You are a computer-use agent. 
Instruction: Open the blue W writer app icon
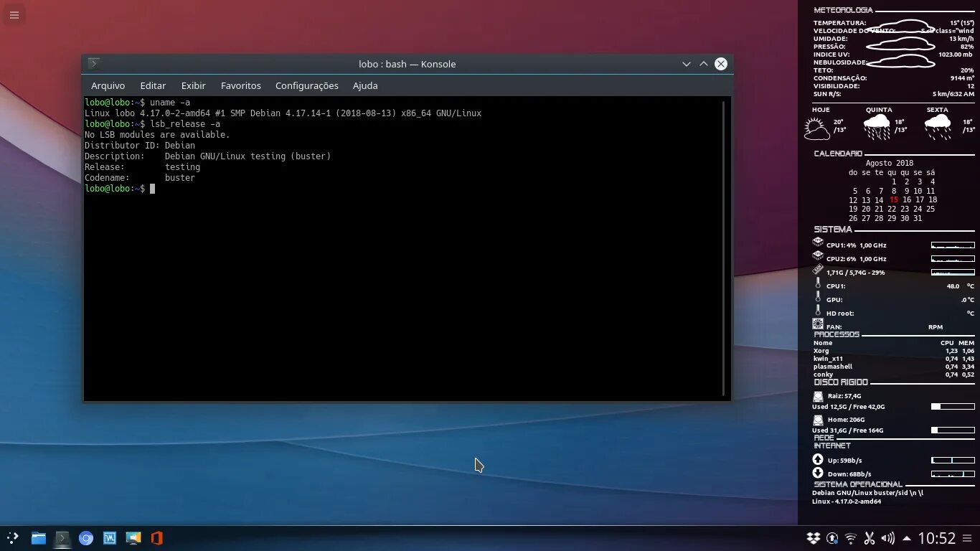[x=110, y=538]
